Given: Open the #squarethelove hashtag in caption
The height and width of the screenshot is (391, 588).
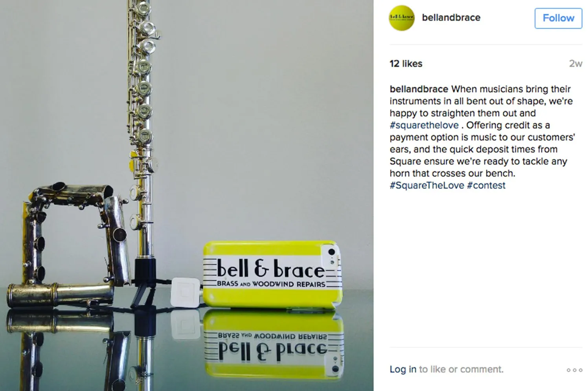Looking at the screenshot, I should 424,125.
